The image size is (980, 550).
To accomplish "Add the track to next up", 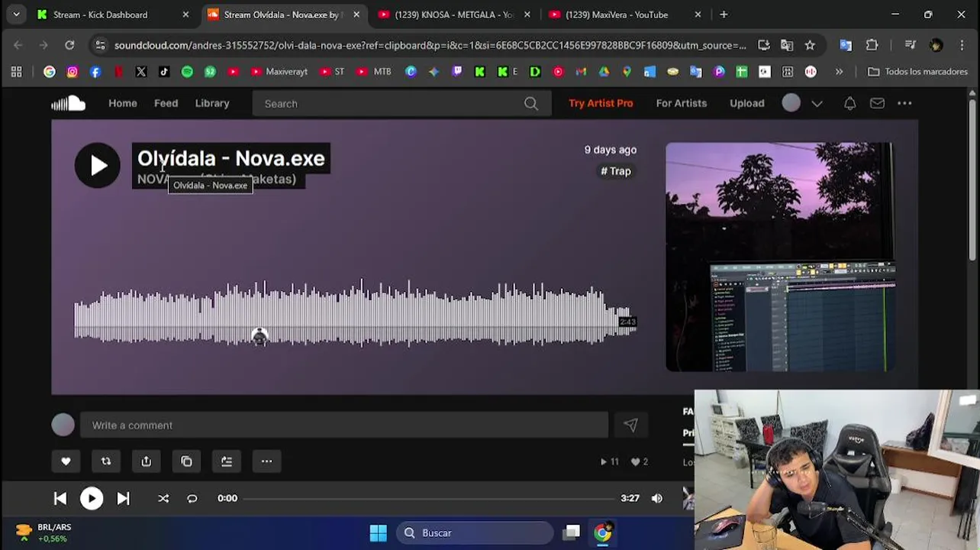I will (x=227, y=461).
